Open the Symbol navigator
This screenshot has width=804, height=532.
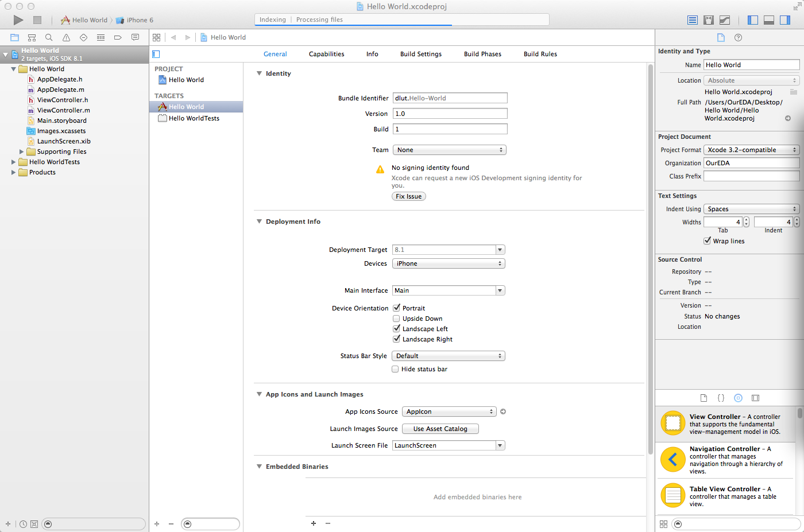32,37
